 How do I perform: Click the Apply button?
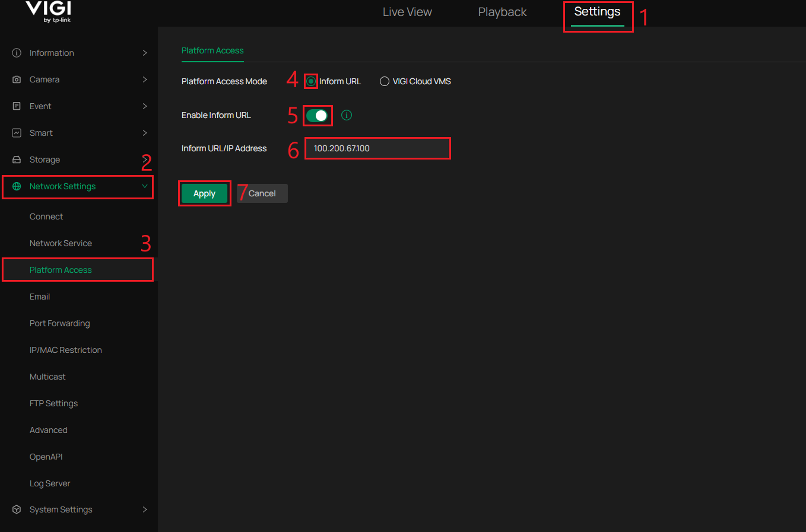(204, 193)
